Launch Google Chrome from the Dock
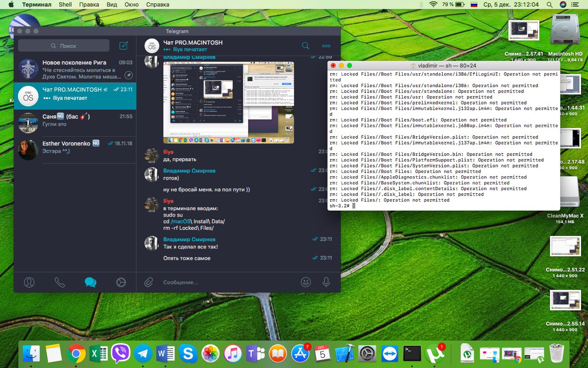Image resolution: width=588 pixels, height=368 pixels. point(76,354)
